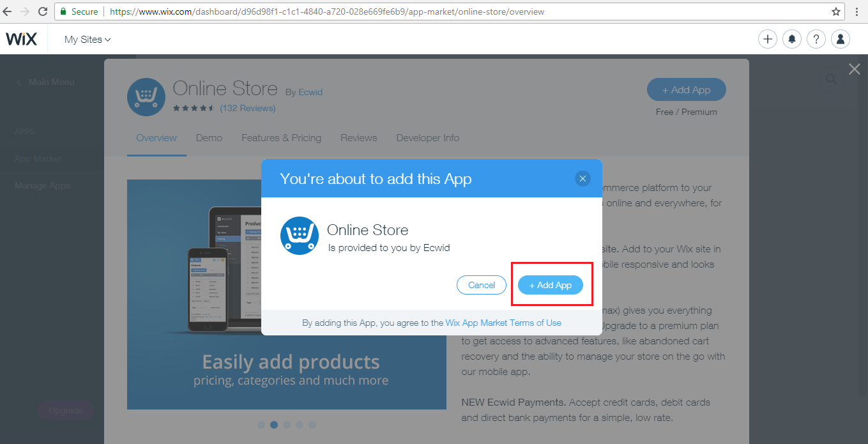The height and width of the screenshot is (444, 868).
Task: Click the Free / Premium label
Action: click(x=687, y=112)
